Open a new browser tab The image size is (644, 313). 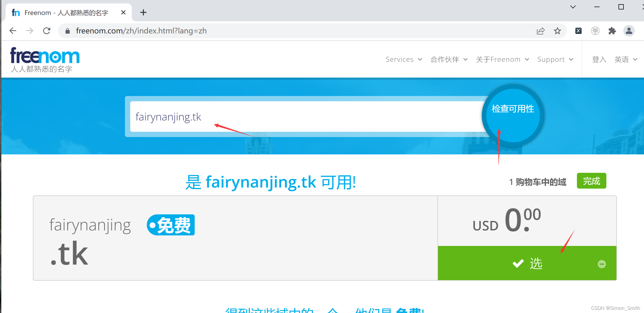click(x=143, y=12)
